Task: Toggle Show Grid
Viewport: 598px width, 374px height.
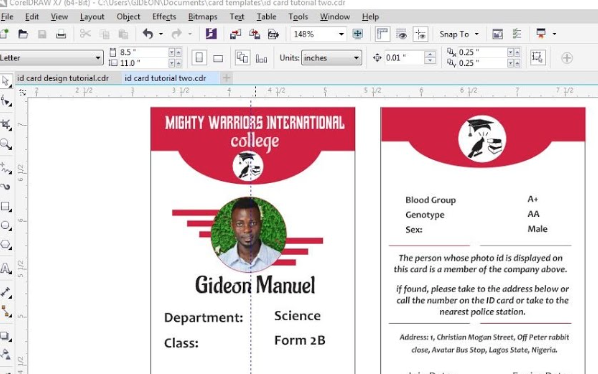Action: tap(401, 34)
